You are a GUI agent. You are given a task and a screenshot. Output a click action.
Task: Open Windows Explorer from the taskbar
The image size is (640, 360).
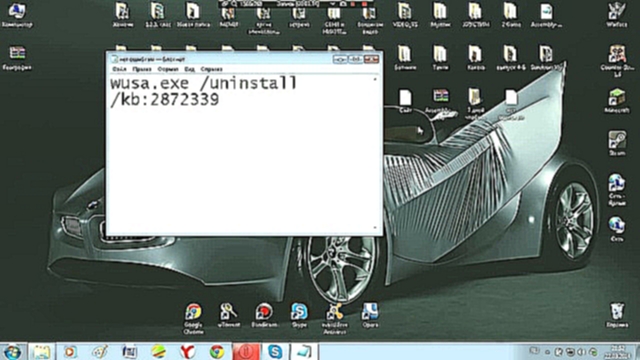click(41, 351)
